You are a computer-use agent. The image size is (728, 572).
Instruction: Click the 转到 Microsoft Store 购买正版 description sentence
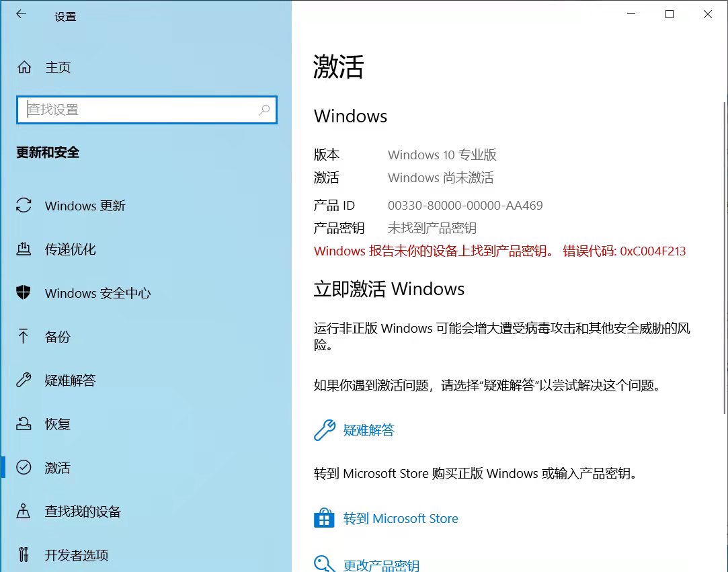[x=475, y=474]
